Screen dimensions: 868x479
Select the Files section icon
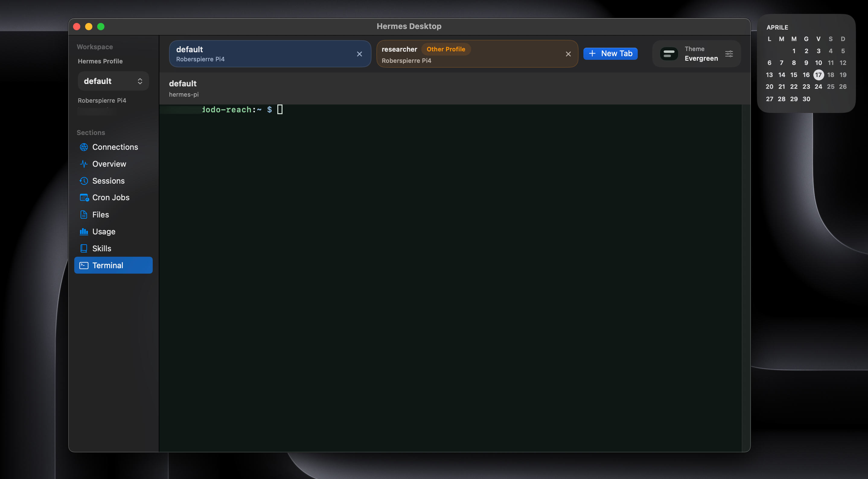84,214
